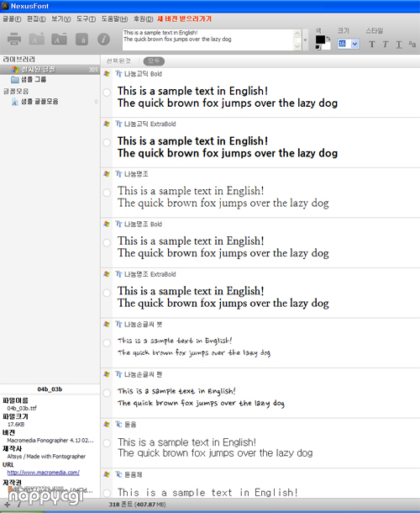Switch to the 선택된것 filter tab
Screen dimensions: 420x513
[118, 61]
